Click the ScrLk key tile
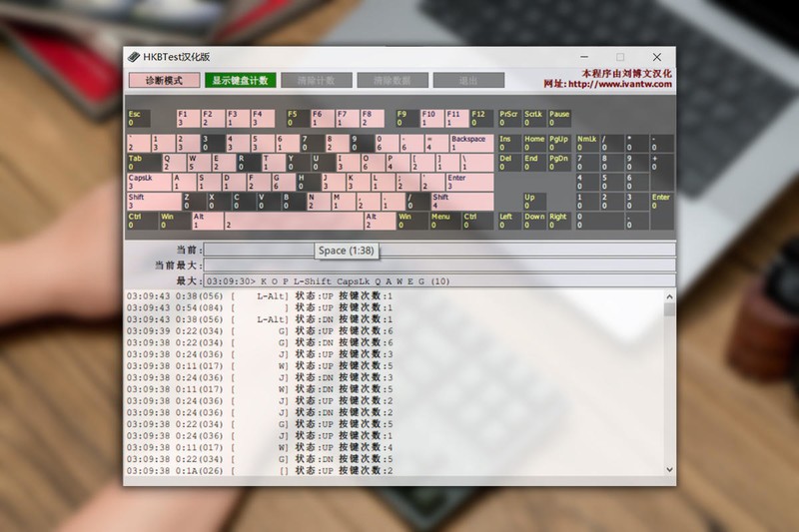This screenshot has height=532, width=799. tap(534, 118)
